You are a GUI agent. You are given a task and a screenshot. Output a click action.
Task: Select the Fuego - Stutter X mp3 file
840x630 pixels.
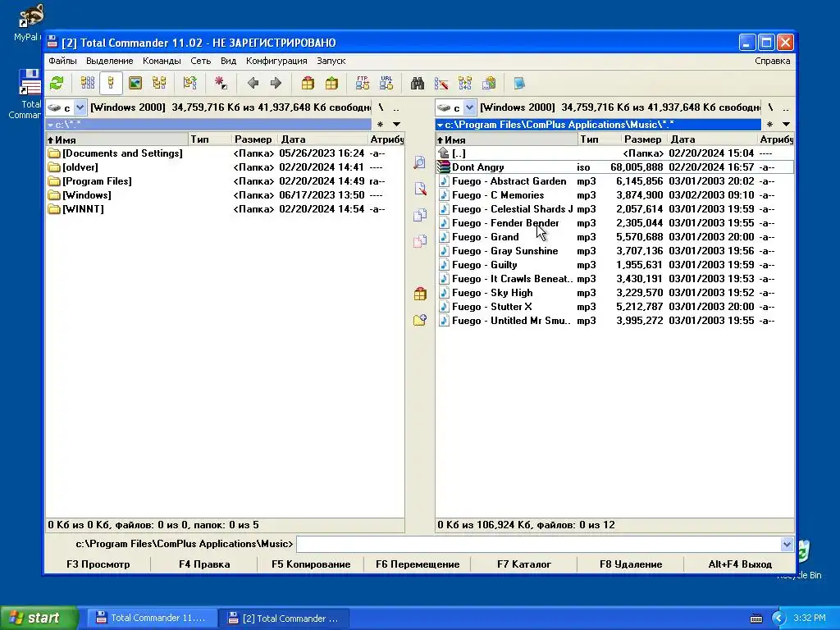click(614, 307)
